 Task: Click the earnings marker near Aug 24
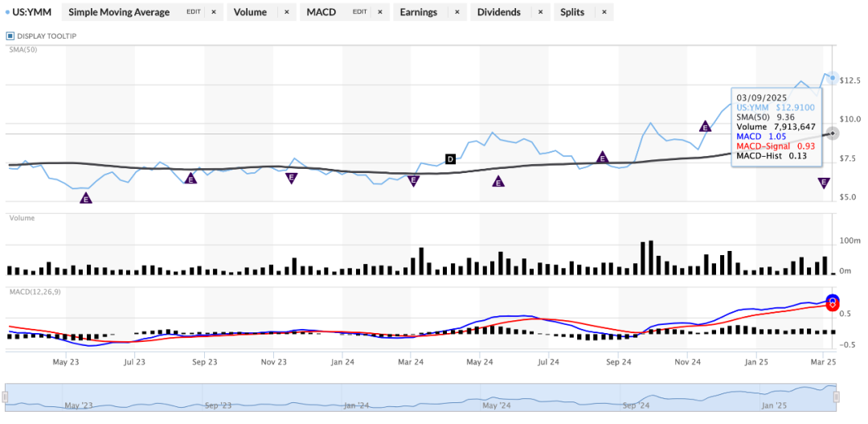(602, 157)
